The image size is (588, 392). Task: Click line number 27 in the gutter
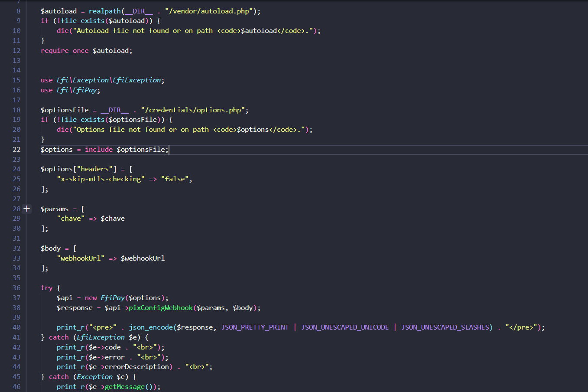point(16,199)
